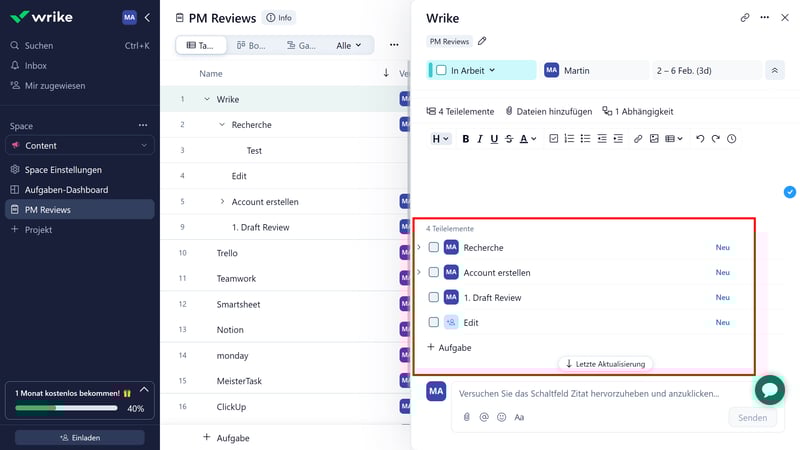
Task: Expand Recherche subtask in panel
Action: 419,247
